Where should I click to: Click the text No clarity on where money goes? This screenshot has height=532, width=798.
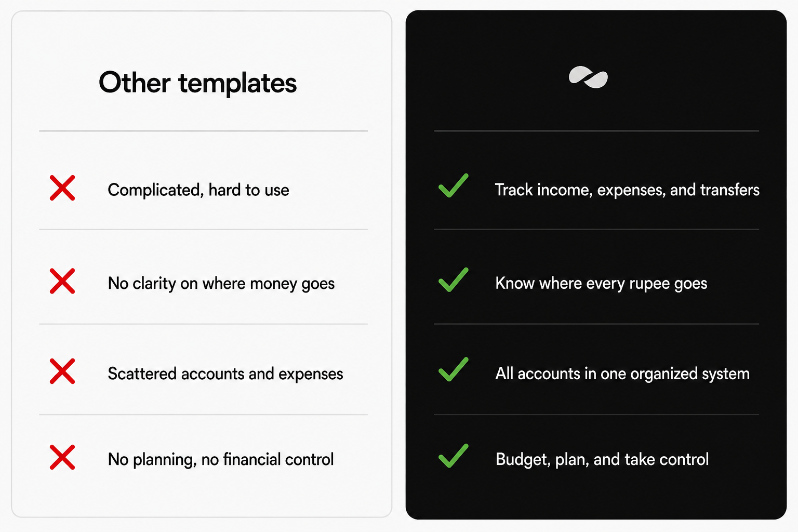tap(221, 284)
